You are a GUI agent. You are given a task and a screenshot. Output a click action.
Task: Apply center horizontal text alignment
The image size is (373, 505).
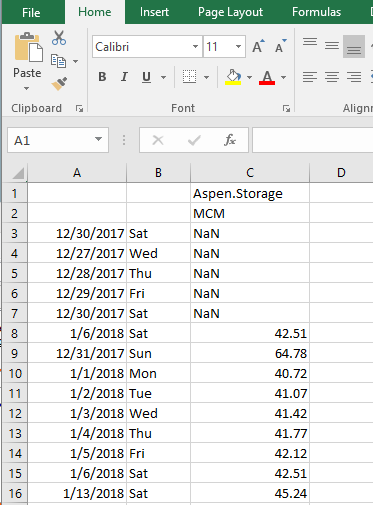pos(332,77)
